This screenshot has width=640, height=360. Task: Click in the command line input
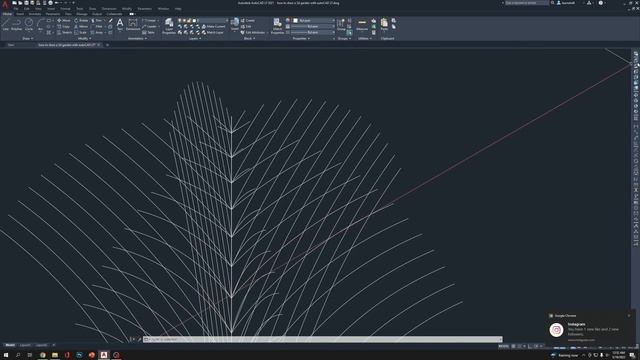pyautogui.click(x=322, y=339)
